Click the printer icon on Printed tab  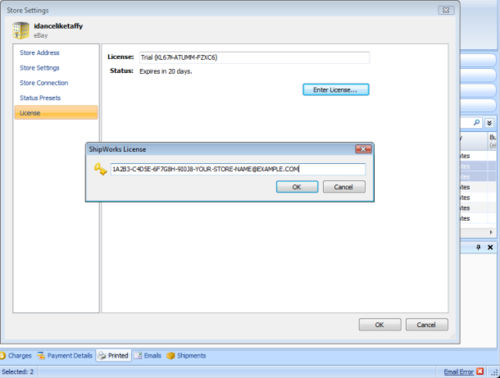(x=102, y=356)
